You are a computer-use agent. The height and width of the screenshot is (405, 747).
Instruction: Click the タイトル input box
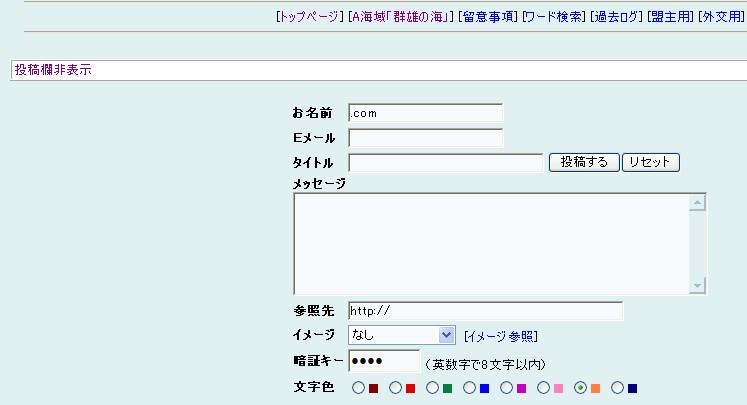coord(445,163)
